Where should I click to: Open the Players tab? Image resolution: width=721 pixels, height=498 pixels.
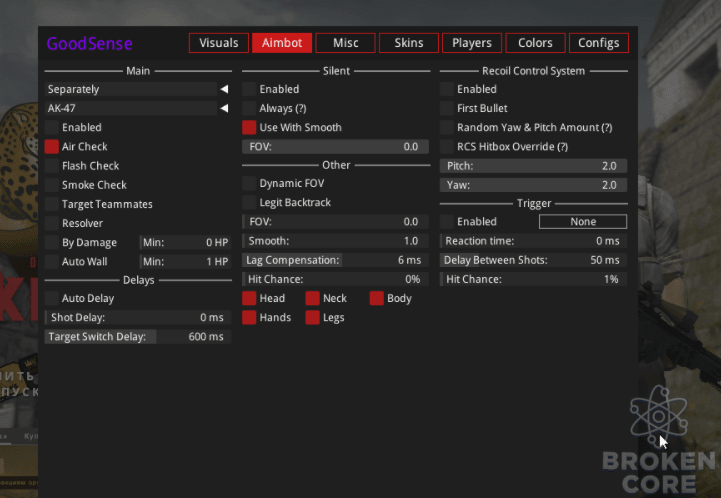tap(472, 43)
